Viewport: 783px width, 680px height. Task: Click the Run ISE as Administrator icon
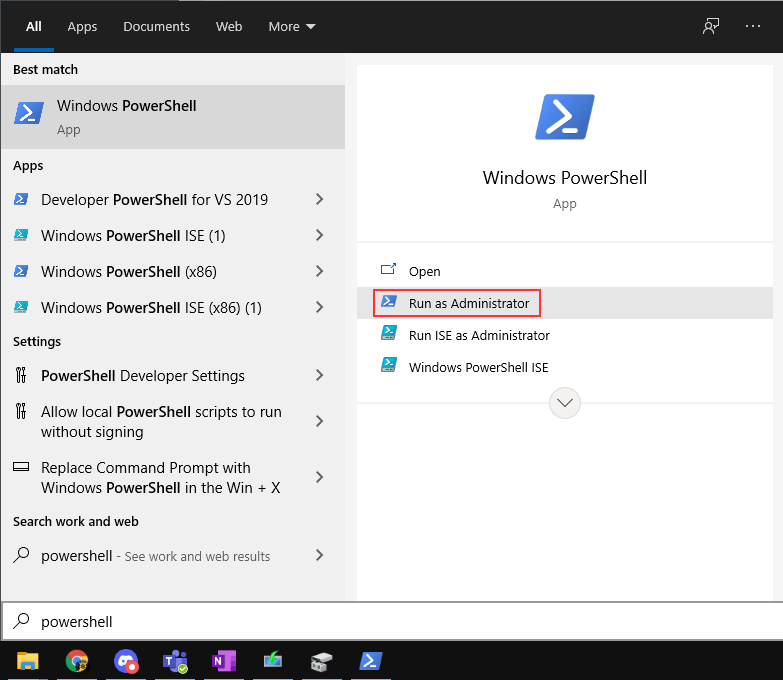pos(389,333)
